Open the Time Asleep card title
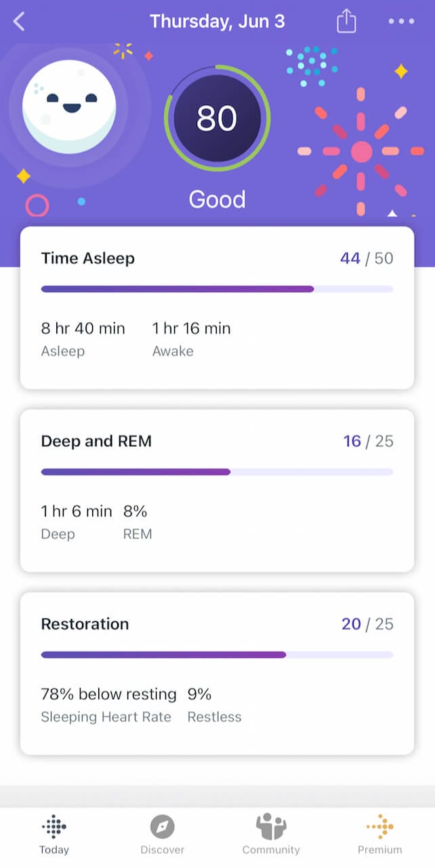Screen dimensions: 435x868 (88, 258)
